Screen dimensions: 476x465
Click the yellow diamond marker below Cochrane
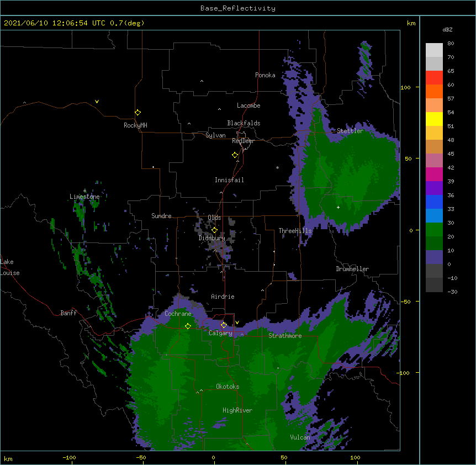[188, 326]
